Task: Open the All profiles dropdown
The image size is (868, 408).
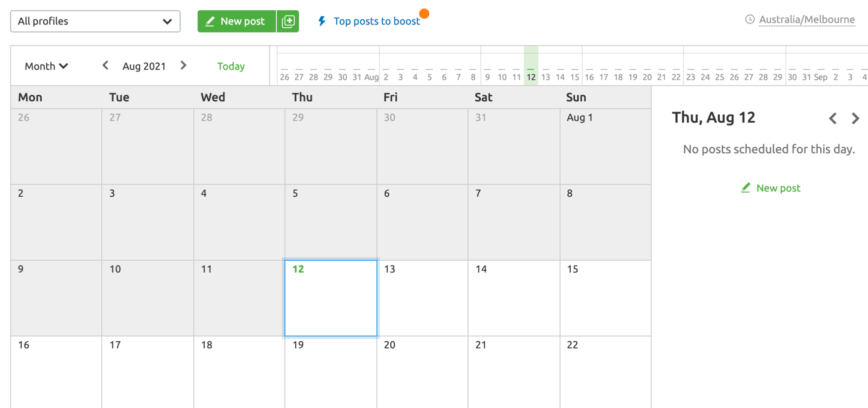Action: pyautogui.click(x=95, y=21)
